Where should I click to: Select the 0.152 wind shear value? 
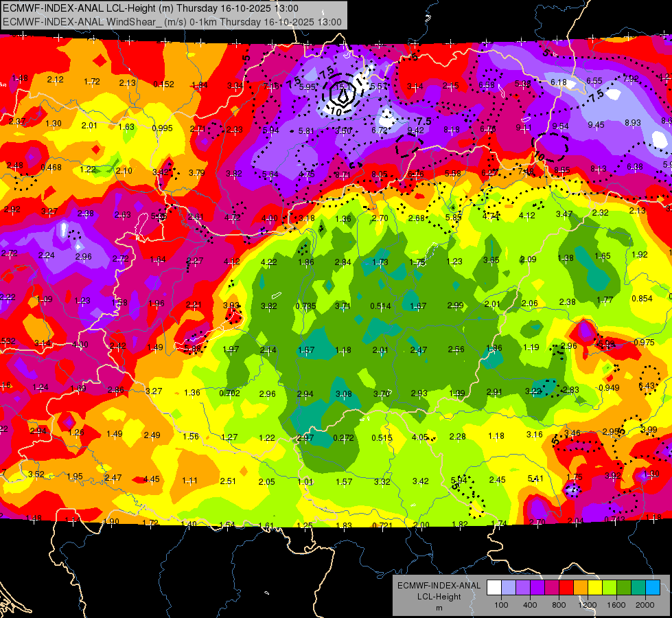coord(164,84)
